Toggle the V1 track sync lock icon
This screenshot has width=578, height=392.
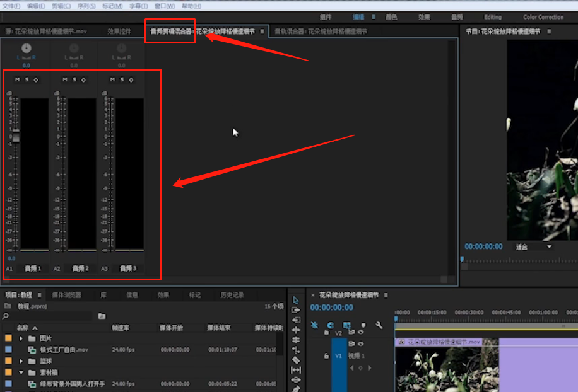(351, 343)
